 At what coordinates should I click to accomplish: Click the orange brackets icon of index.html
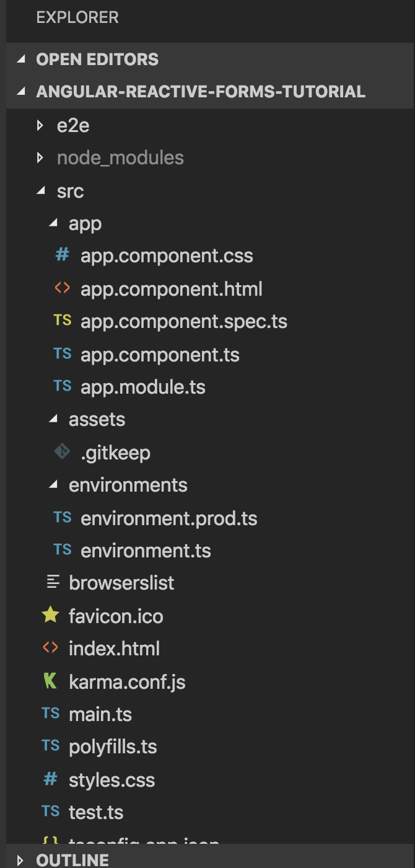click(x=50, y=648)
